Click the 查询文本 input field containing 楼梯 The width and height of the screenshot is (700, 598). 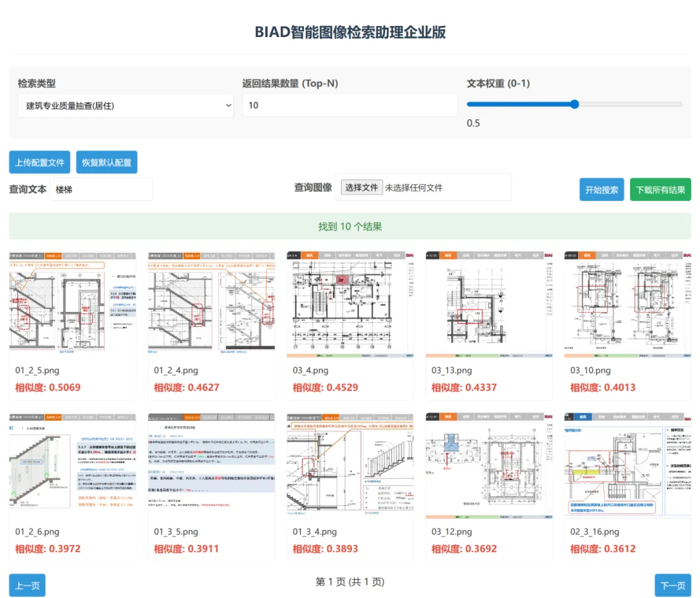pyautogui.click(x=100, y=189)
